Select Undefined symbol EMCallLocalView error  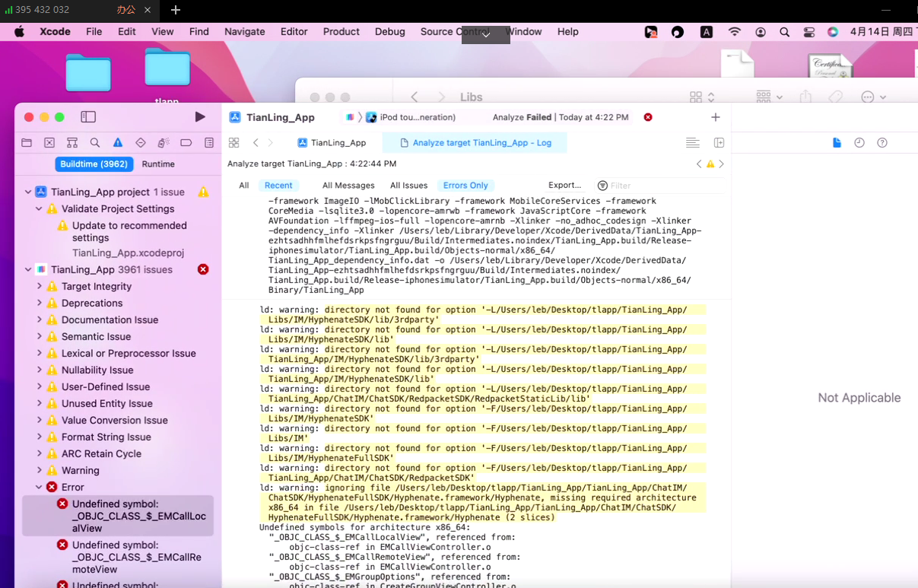[x=118, y=516]
